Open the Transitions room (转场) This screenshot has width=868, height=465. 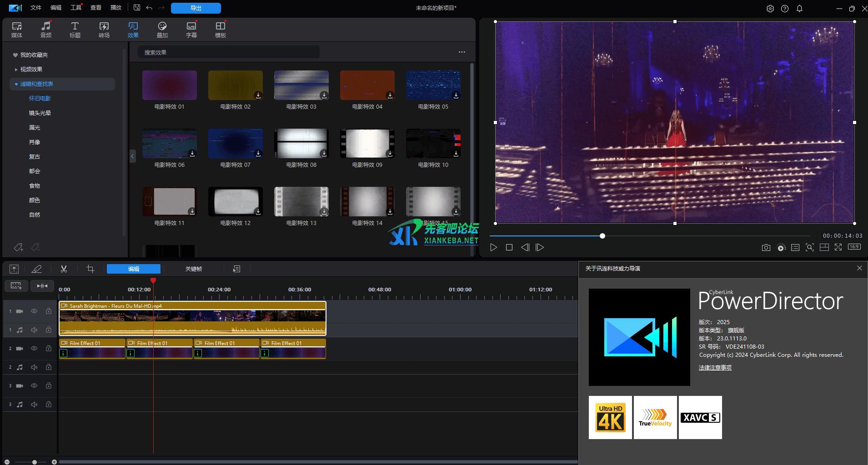coord(104,30)
